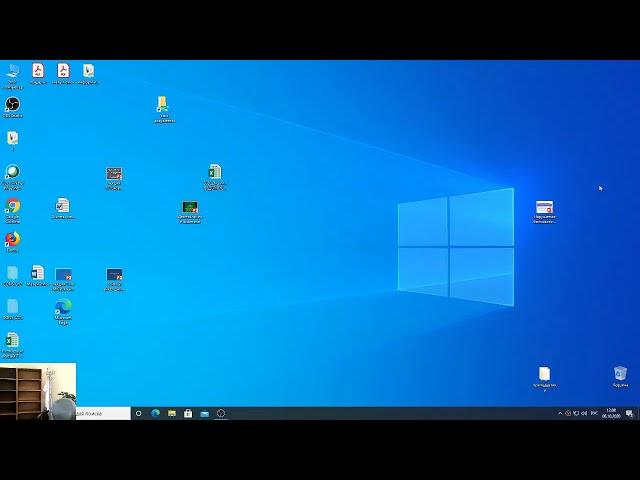This screenshot has height=480, width=640.
Task: Select the Recycle Bin icon
Action: point(620,377)
